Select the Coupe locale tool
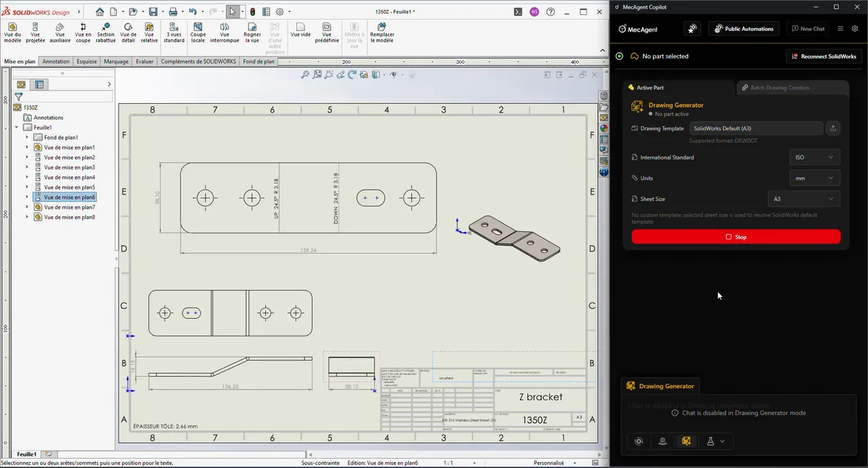 [197, 33]
